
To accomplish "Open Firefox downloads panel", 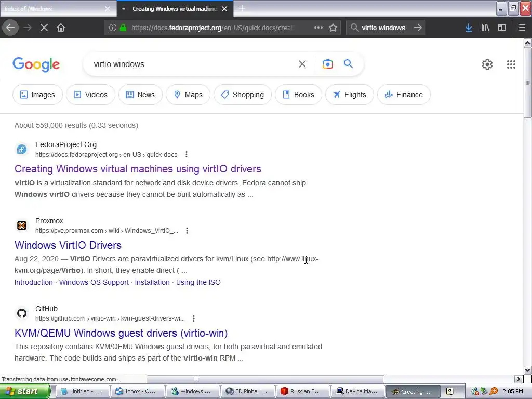I will pos(469,28).
